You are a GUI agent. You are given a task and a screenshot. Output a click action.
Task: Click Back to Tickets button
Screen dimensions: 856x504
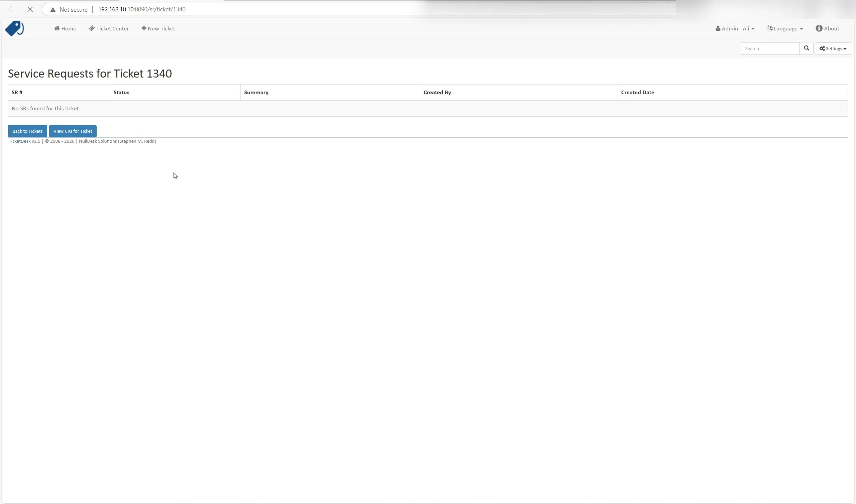tap(27, 131)
